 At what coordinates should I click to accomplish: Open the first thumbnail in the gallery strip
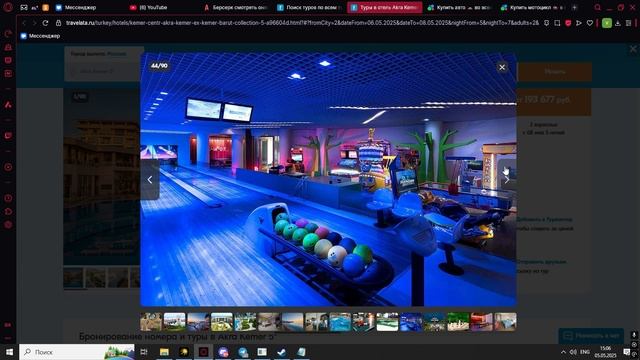point(151,322)
